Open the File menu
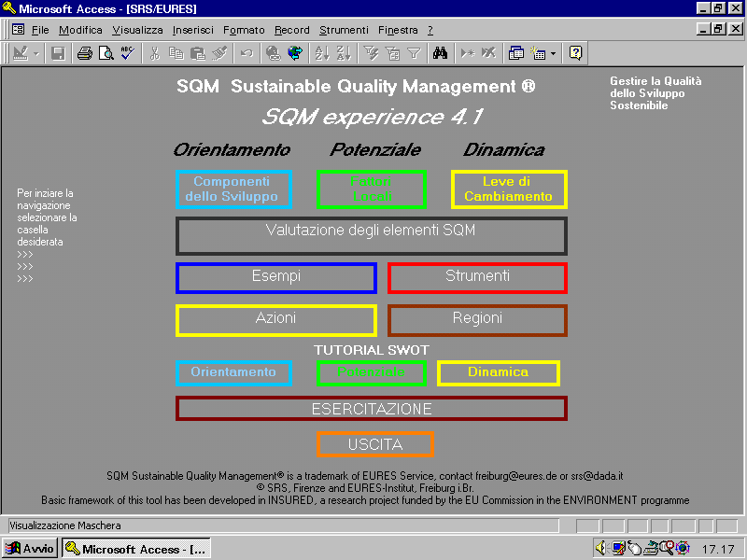Image resolution: width=747 pixels, height=560 pixels. click(x=40, y=30)
